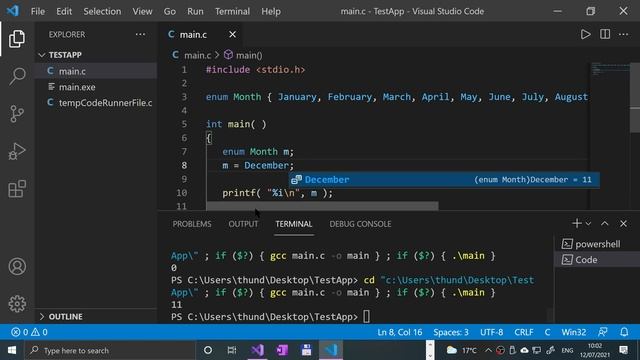The image size is (640, 360).
Task: Open the File menu
Action: [38, 11]
